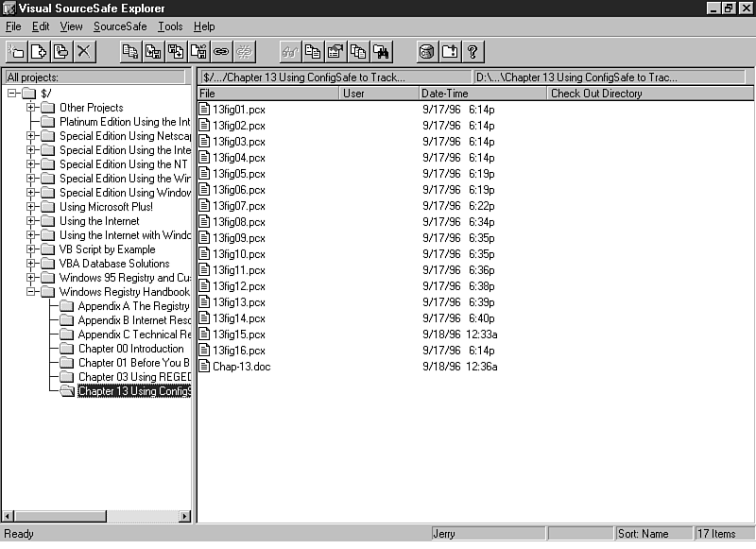Click the project tree horizontal scrollbar thumb
The width and height of the screenshot is (756, 549).
click(60, 516)
